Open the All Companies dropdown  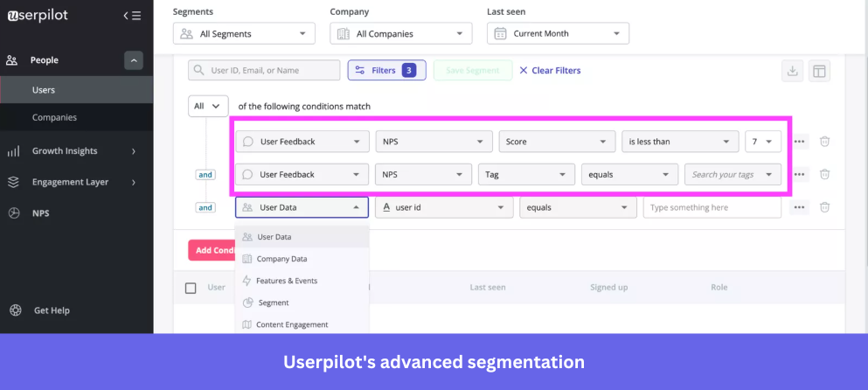pos(401,34)
